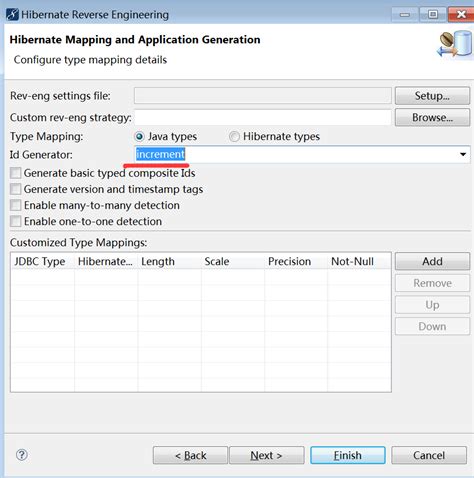Open the Id Generator dropdown arrow
Screen dimensions: 474x478
[463, 154]
